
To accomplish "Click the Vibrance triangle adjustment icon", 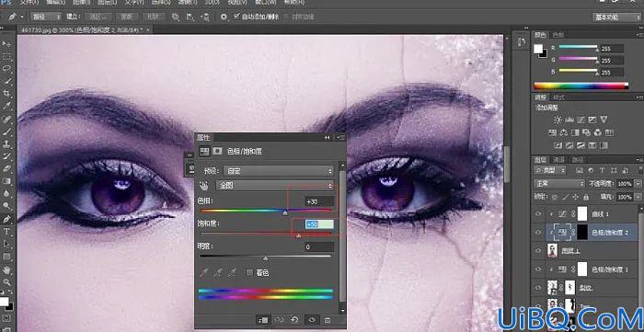I will [604, 120].
